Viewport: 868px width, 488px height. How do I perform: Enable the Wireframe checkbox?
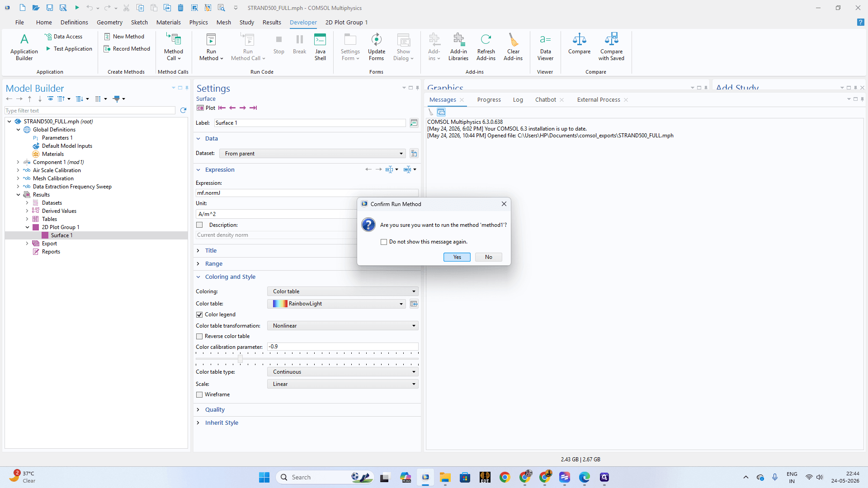point(199,394)
